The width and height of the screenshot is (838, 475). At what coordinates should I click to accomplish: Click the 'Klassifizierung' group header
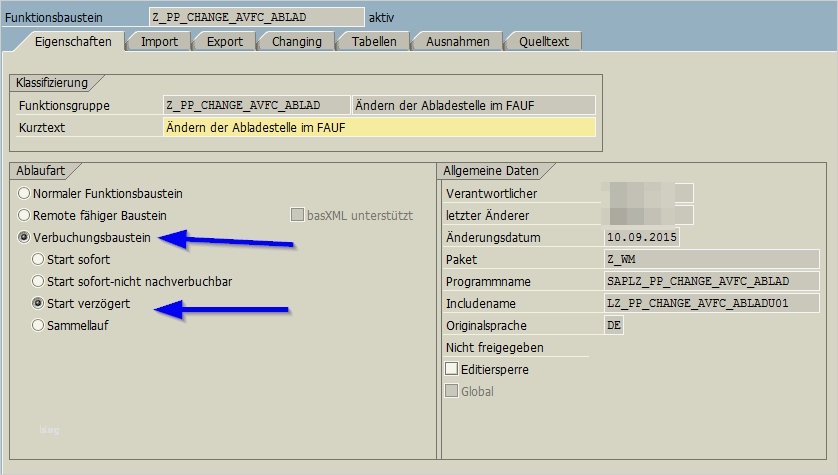click(x=51, y=83)
